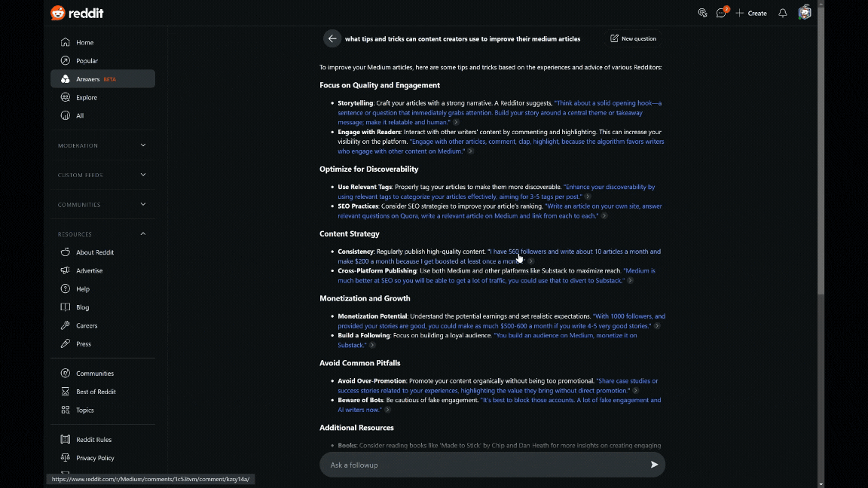868x488 pixels.
Task: Open source arrow after Beware of Bots quote
Action: (387, 410)
